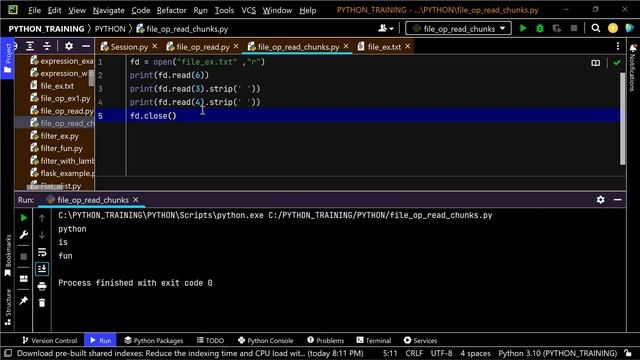Open Version Control tool window
This screenshot has height=360, width=640.
(x=49, y=340)
